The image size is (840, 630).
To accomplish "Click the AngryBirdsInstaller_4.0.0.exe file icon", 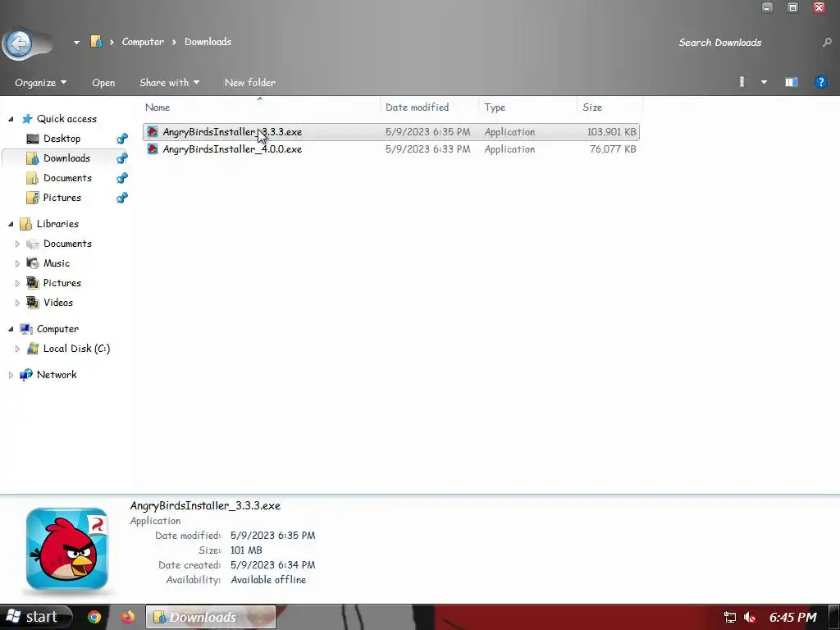I will 153,149.
